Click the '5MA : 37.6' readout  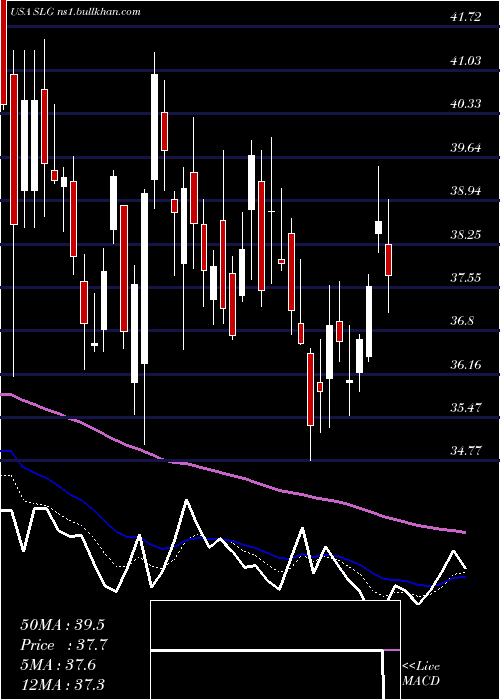58,665
